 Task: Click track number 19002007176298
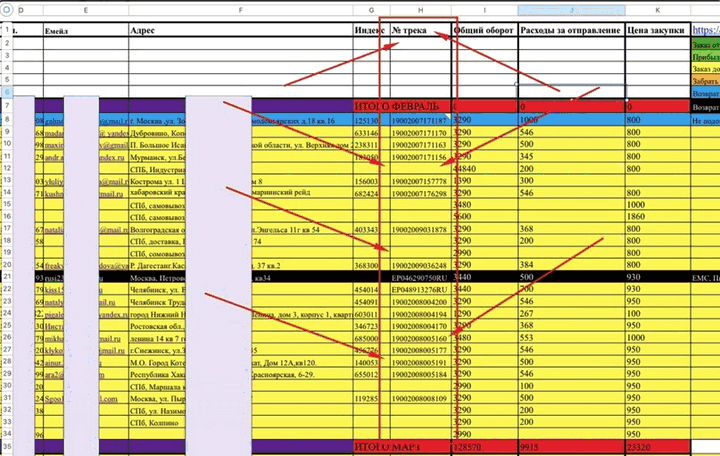419,193
